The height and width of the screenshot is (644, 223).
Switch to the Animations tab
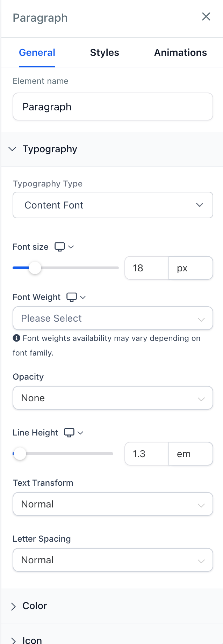pos(180,53)
